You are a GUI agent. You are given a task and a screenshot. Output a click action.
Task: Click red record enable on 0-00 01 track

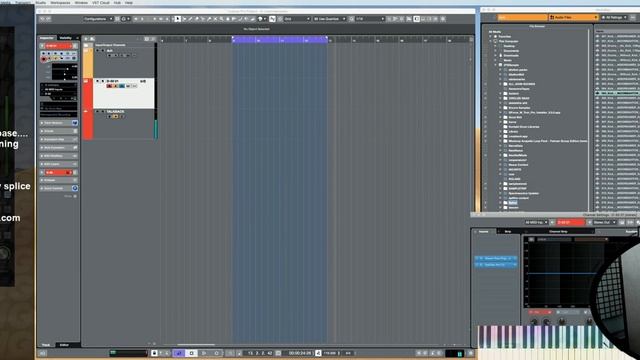coord(109,86)
